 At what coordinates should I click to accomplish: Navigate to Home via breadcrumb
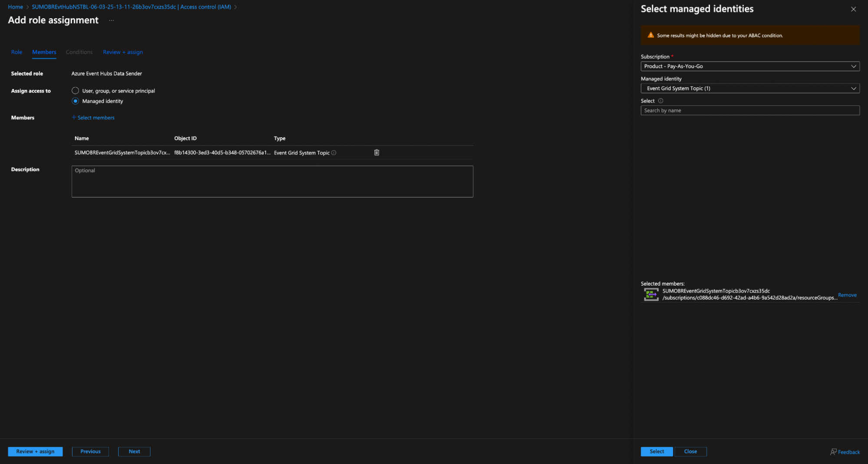coord(16,7)
